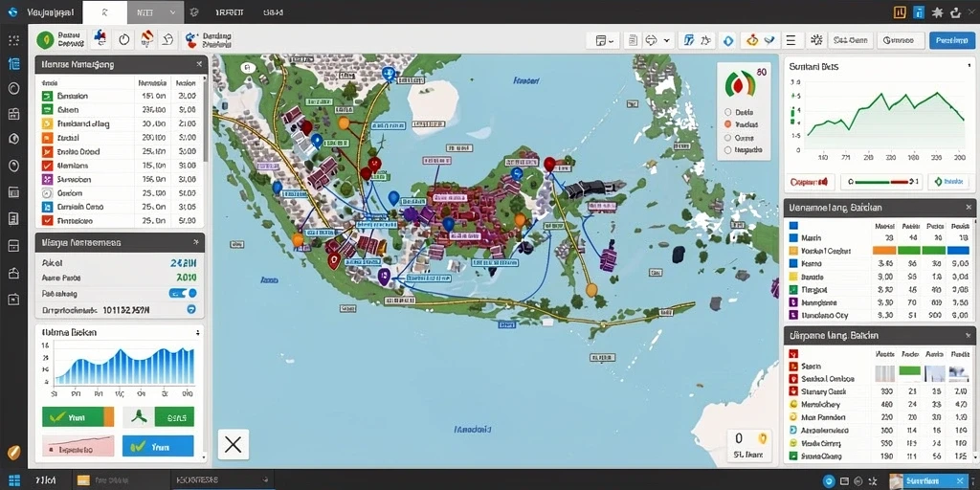Open the options menu on the bar chart panel
Viewport: 980px width, 490px height.
[x=197, y=332]
